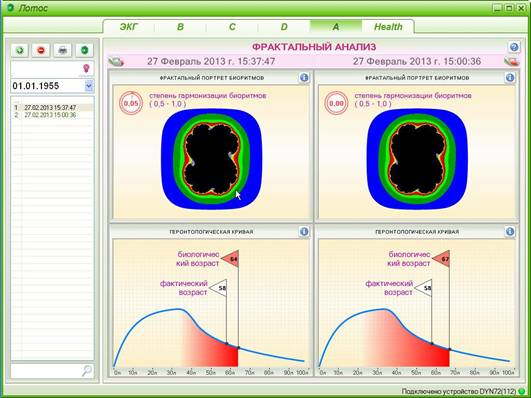Click the green refresh button in left toolbar
This screenshot has height=398, width=531.
coord(20,50)
